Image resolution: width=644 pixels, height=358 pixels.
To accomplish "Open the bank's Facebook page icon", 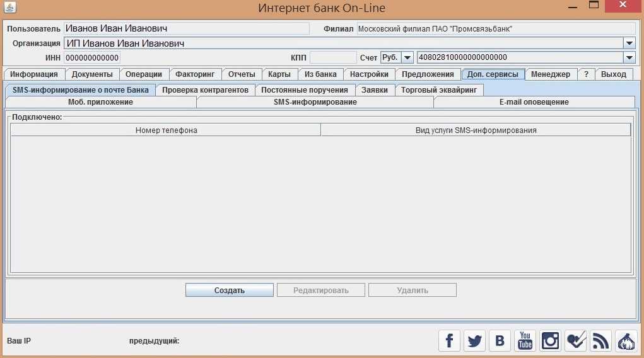I will 449,341.
